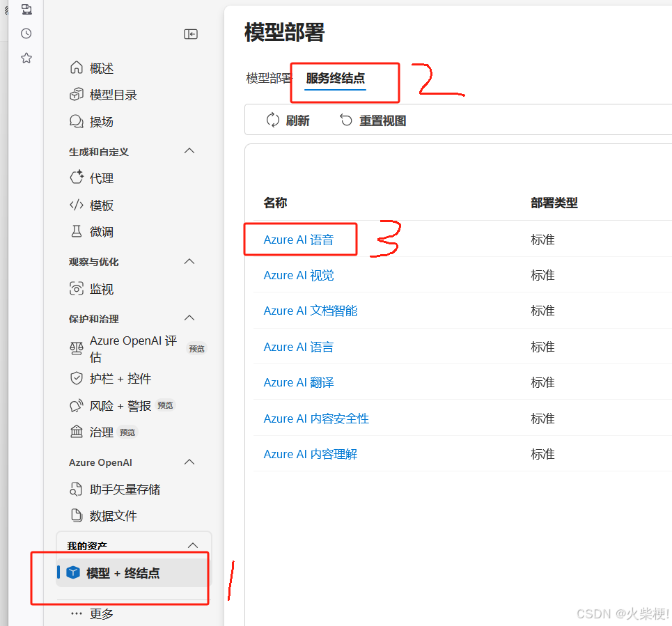Screen dimensions: 672x626
Task: Click the circular refresh icon
Action: (x=272, y=120)
